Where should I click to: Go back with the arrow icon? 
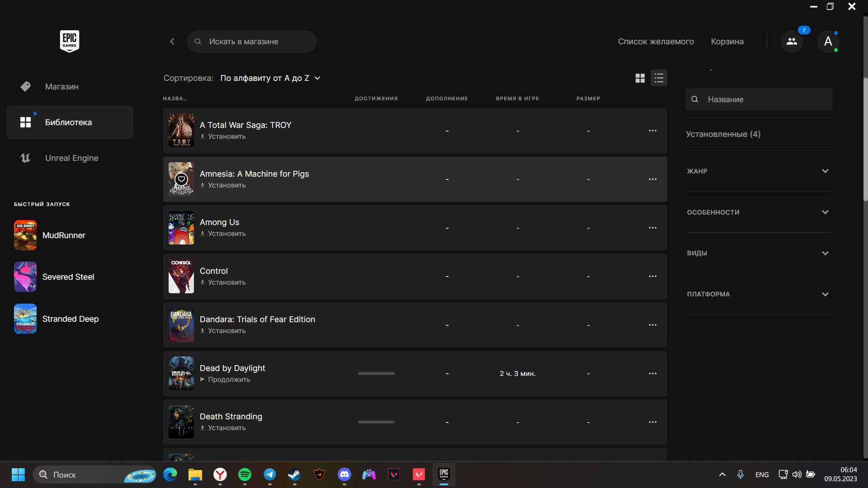pos(172,42)
